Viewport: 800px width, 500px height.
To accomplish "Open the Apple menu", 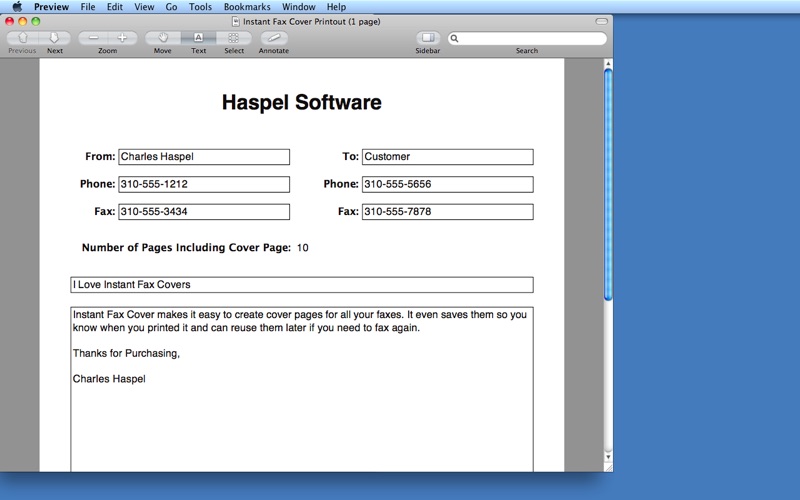I will (x=17, y=7).
